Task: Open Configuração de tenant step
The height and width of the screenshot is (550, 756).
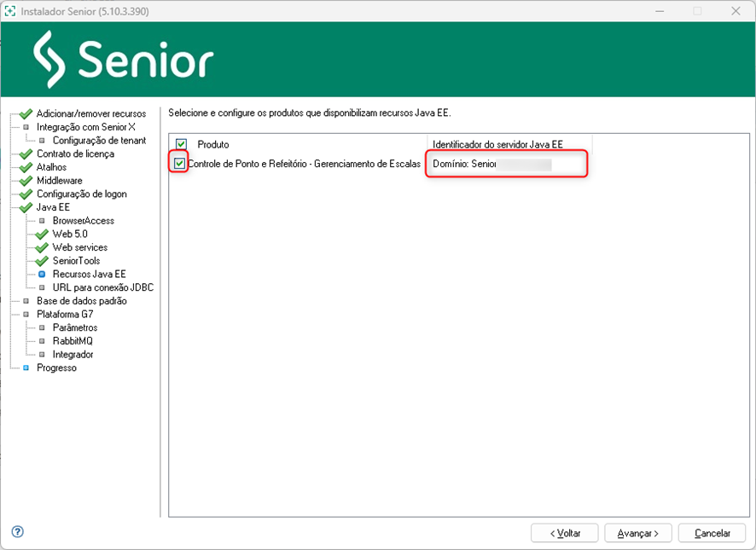Action: click(x=99, y=141)
